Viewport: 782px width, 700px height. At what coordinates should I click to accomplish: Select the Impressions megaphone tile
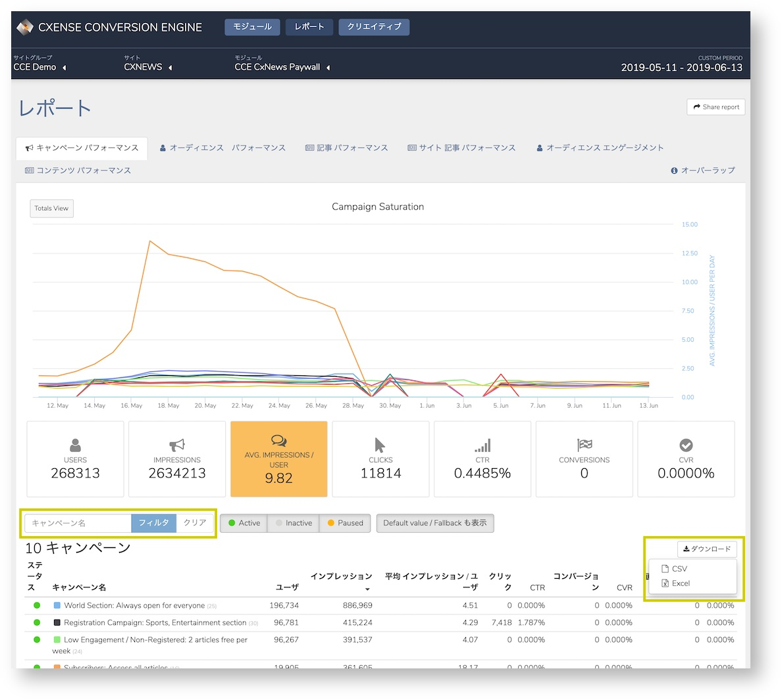177,459
